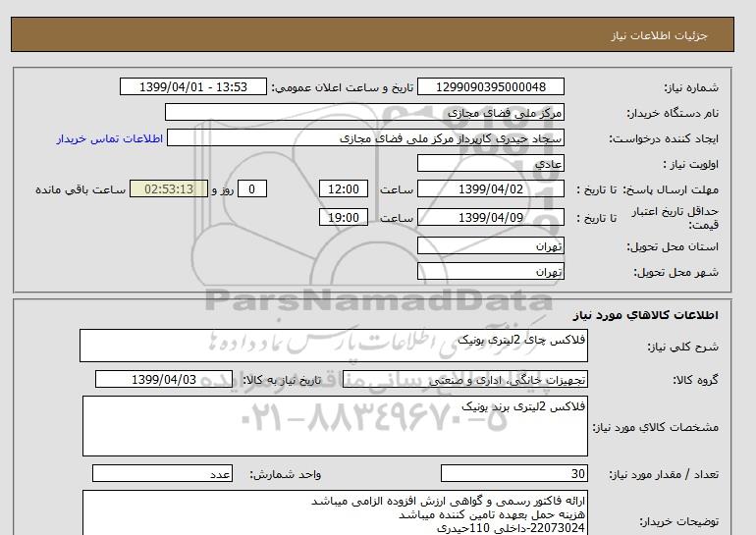Viewport: 756px width, 535px height.
Task: Click the general need description text box
Action: [334, 346]
